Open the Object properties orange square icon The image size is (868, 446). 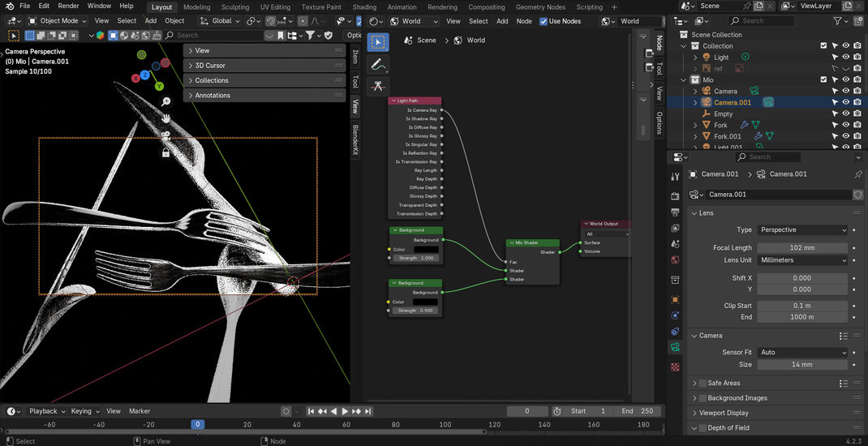point(675,299)
